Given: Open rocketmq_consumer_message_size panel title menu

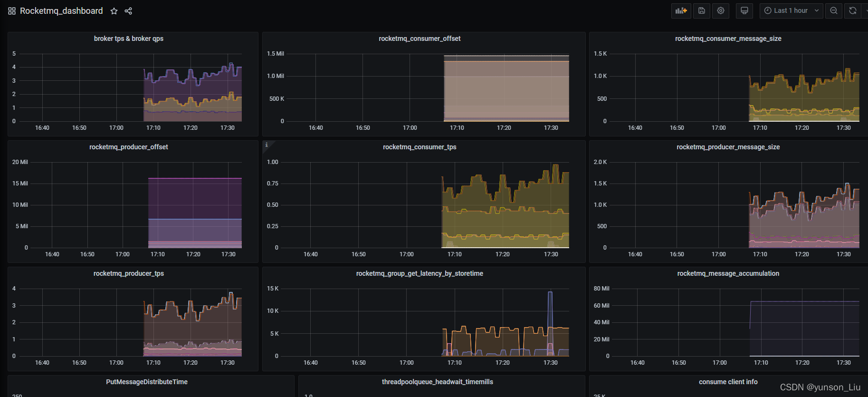Looking at the screenshot, I should click(x=728, y=39).
